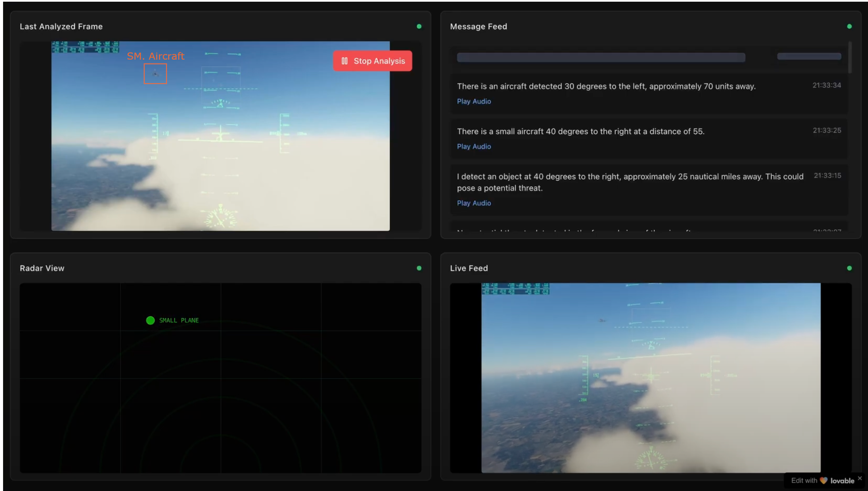Image resolution: width=868 pixels, height=491 pixels.
Task: Play Audio for the 21:33:25 message
Action: pyautogui.click(x=474, y=147)
